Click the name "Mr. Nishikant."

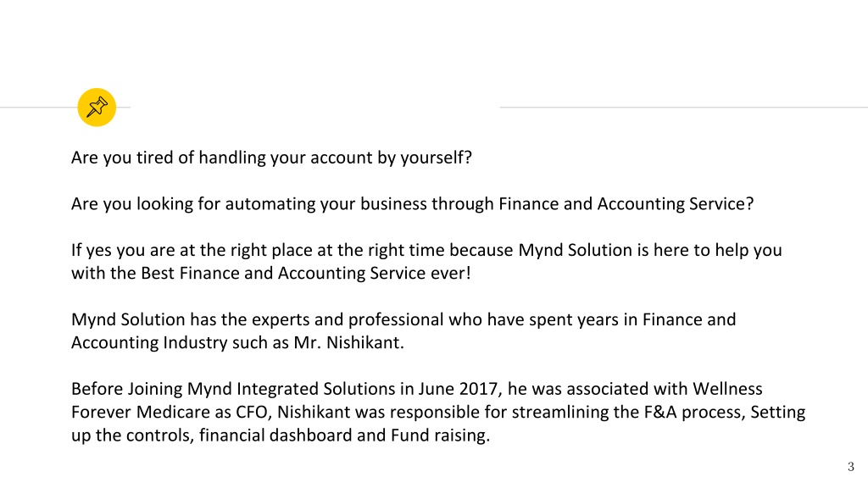[x=348, y=342]
